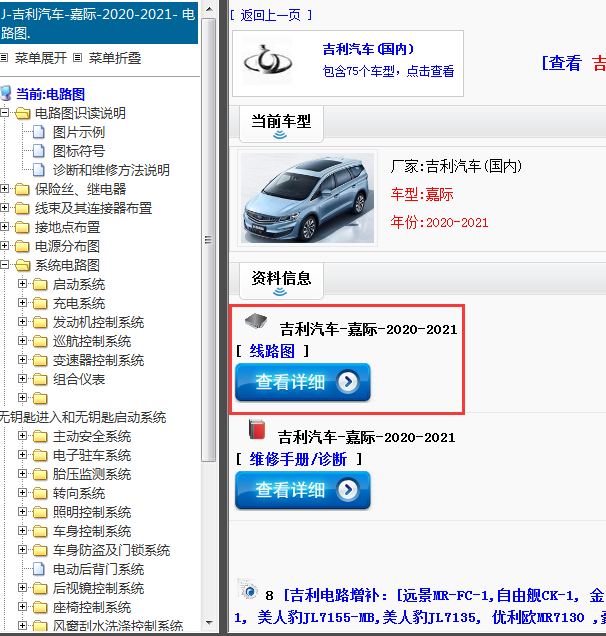Screen dimensions: 606x636
Task: Click gray box icon beside 线路图 entry
Action: pyautogui.click(x=256, y=322)
